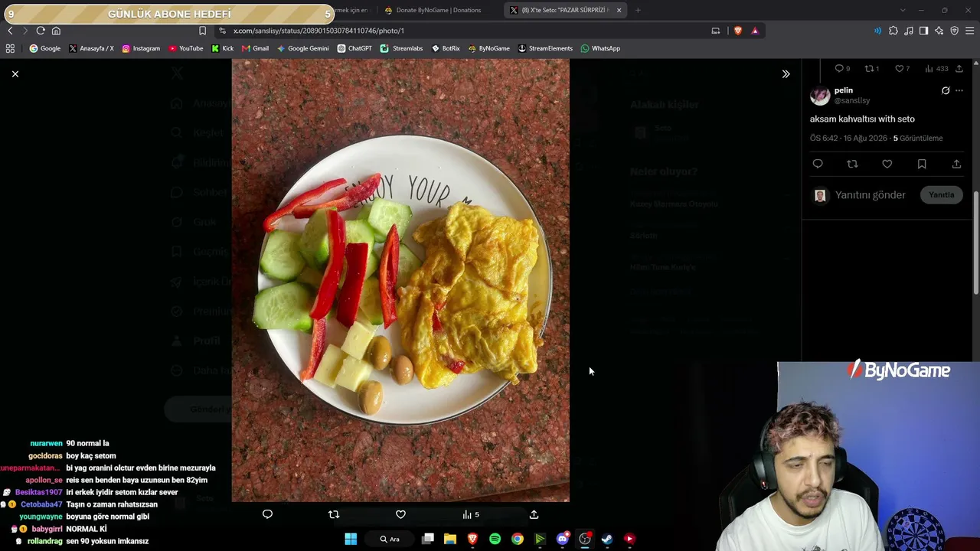Click the Yanıtını gönder reply field

point(871,195)
